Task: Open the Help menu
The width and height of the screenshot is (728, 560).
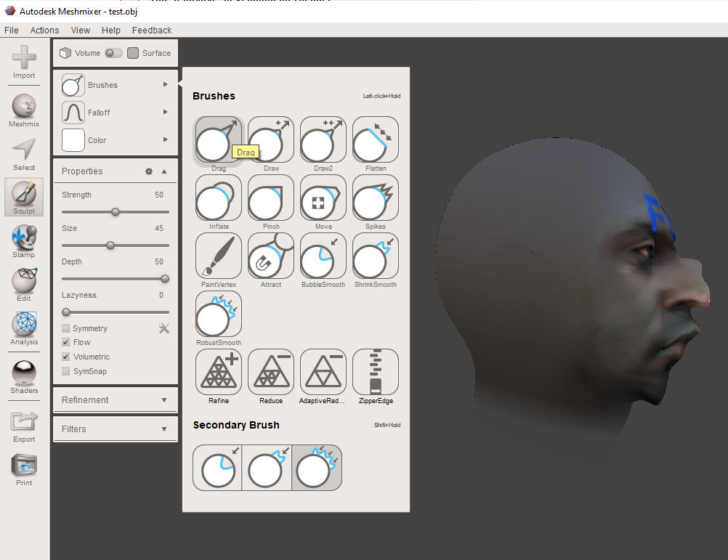Action: coord(111,31)
